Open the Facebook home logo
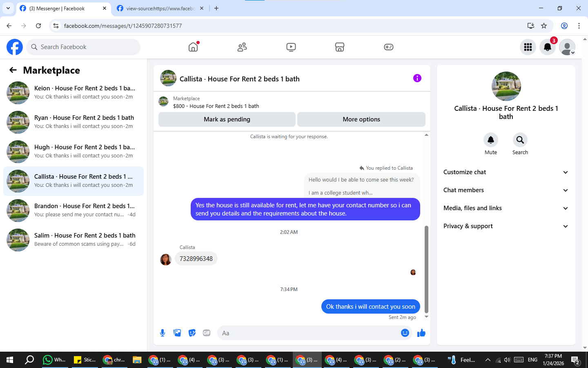Image resolution: width=588 pixels, height=368 pixels. [x=15, y=47]
